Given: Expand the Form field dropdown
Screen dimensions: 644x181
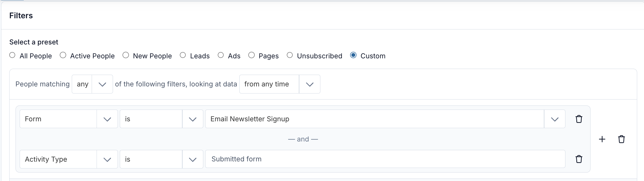Looking at the screenshot, I should pyautogui.click(x=69, y=119).
